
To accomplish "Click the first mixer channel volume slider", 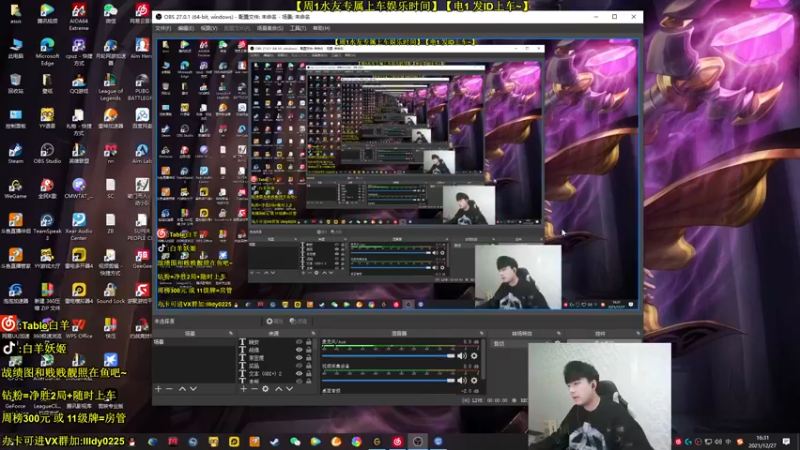I will click(x=388, y=356).
